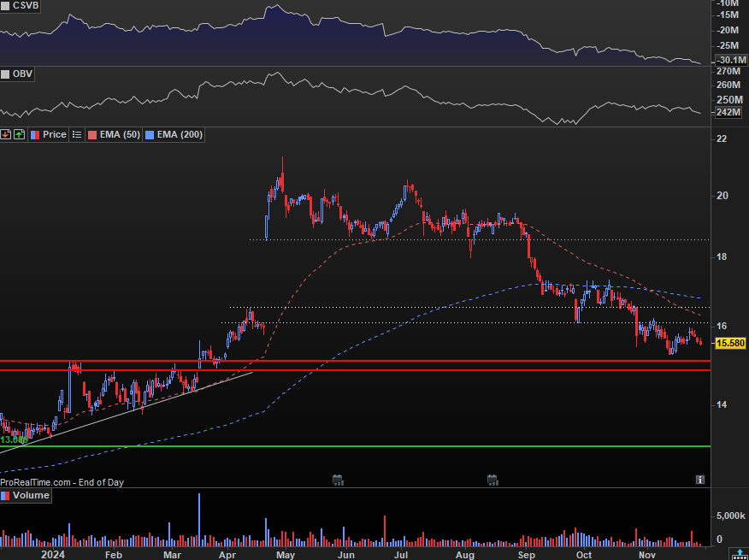Select the Price label in chart legend

click(x=55, y=135)
